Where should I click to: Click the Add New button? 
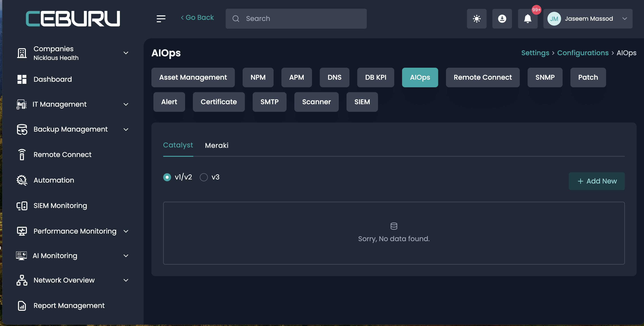[x=597, y=181]
